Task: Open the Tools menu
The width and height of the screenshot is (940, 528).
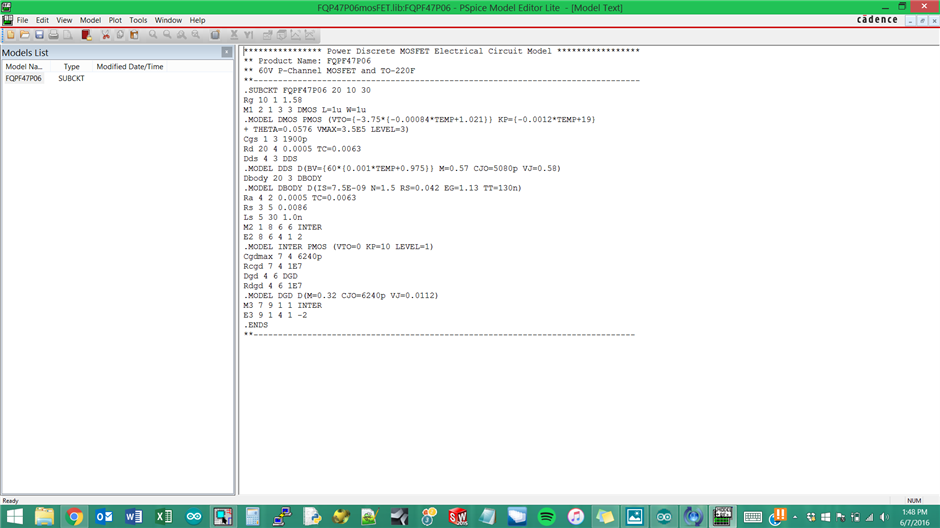Action: click(x=138, y=20)
